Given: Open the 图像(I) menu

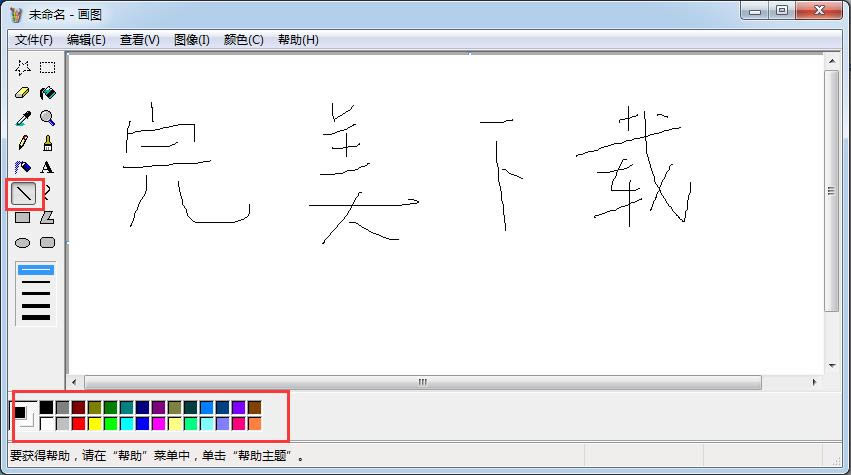Looking at the screenshot, I should [192, 40].
